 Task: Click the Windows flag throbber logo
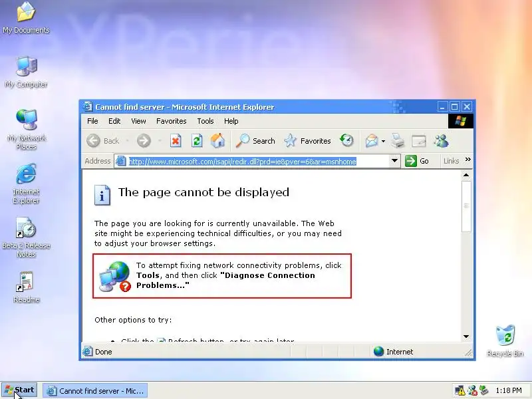[460, 121]
